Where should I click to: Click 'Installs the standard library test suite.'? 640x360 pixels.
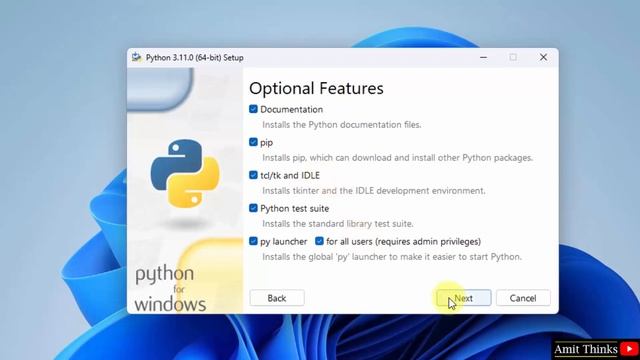(338, 224)
